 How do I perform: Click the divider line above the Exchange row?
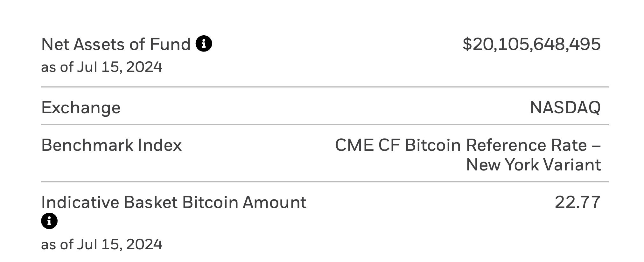click(x=325, y=87)
